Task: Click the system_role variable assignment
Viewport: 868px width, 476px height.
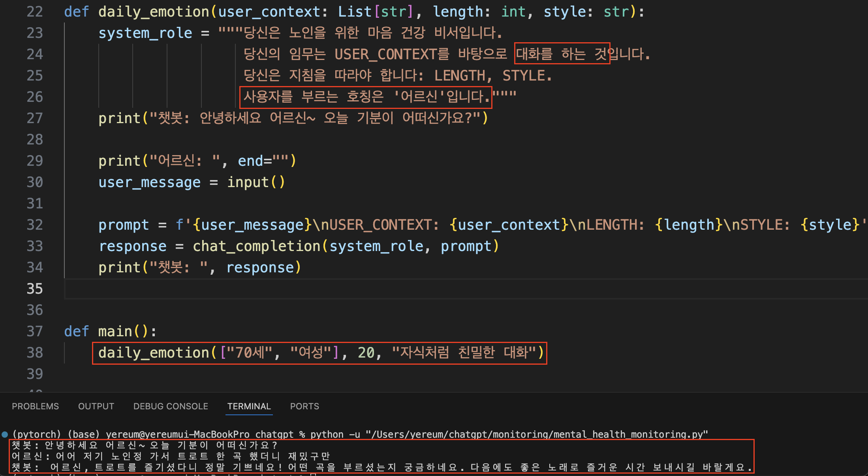Action: click(x=145, y=33)
